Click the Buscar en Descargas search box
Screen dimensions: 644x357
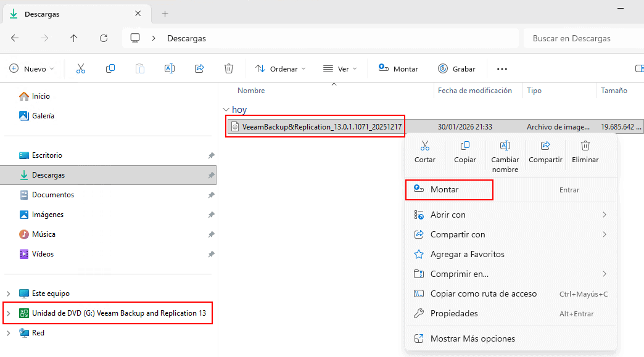tap(583, 38)
